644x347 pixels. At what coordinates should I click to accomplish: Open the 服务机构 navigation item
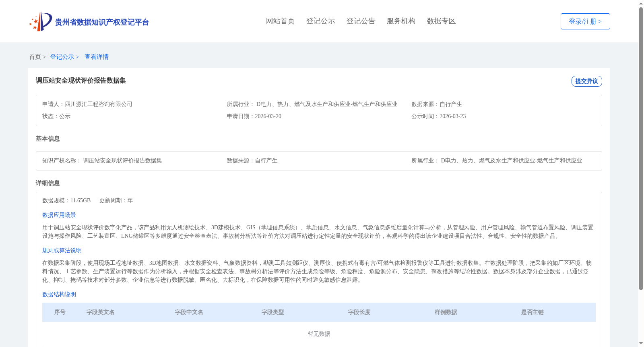(x=401, y=21)
